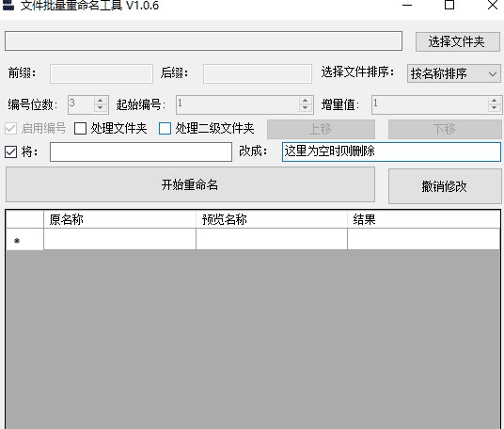The width and height of the screenshot is (504, 429).
Task: Decrease 编号位数 with the down arrow
Action: tap(101, 108)
